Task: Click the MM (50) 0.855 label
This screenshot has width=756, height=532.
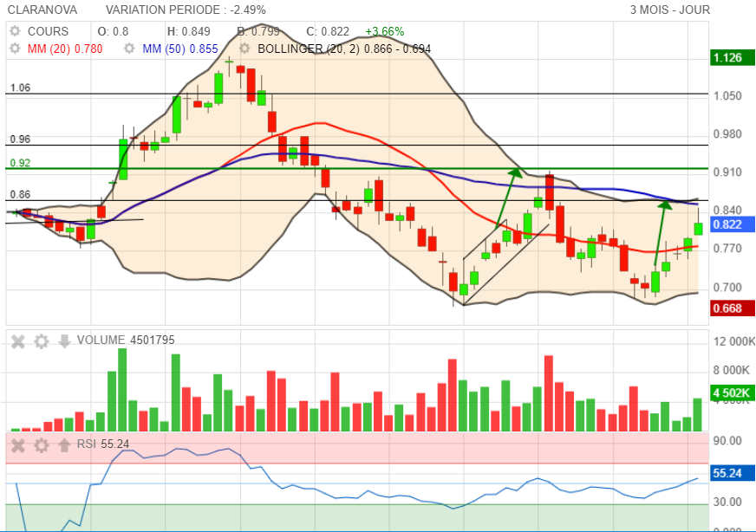Action: tap(179, 49)
